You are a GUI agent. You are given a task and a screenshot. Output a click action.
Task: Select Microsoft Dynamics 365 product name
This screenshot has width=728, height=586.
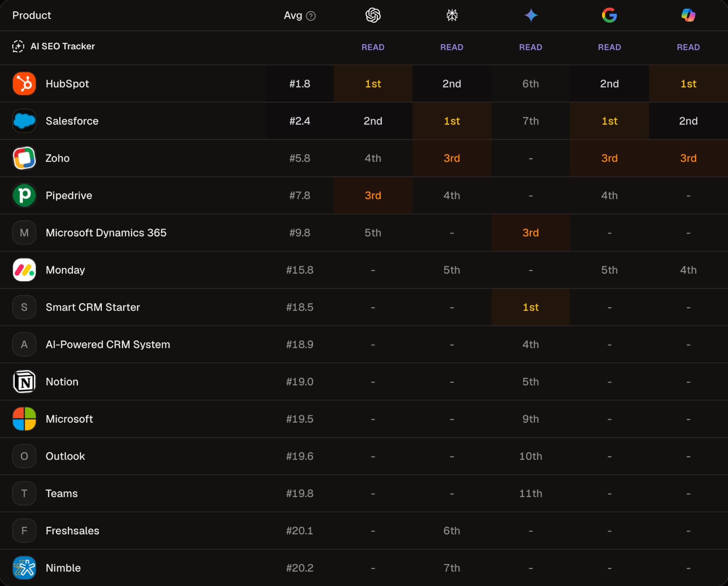(106, 233)
